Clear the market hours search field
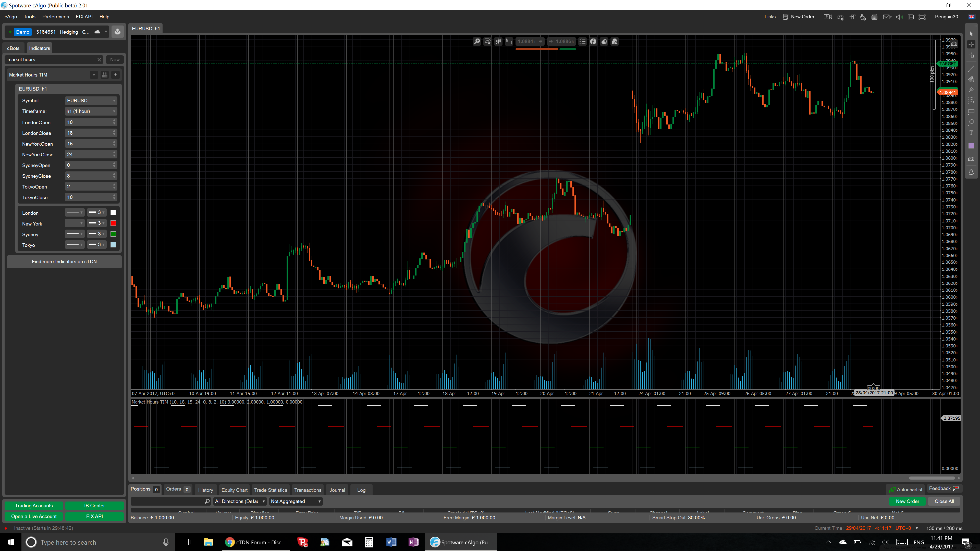Image resolution: width=980 pixels, height=551 pixels. pos(99,60)
